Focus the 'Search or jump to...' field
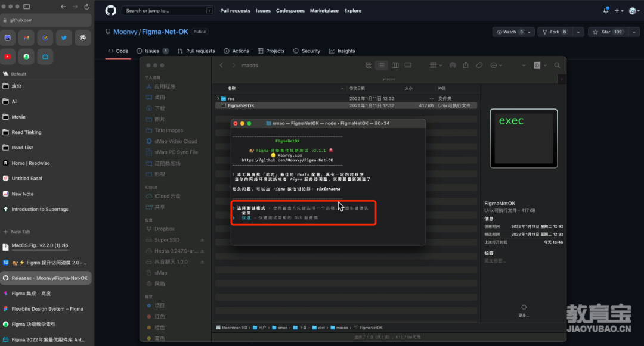 [x=168, y=11]
